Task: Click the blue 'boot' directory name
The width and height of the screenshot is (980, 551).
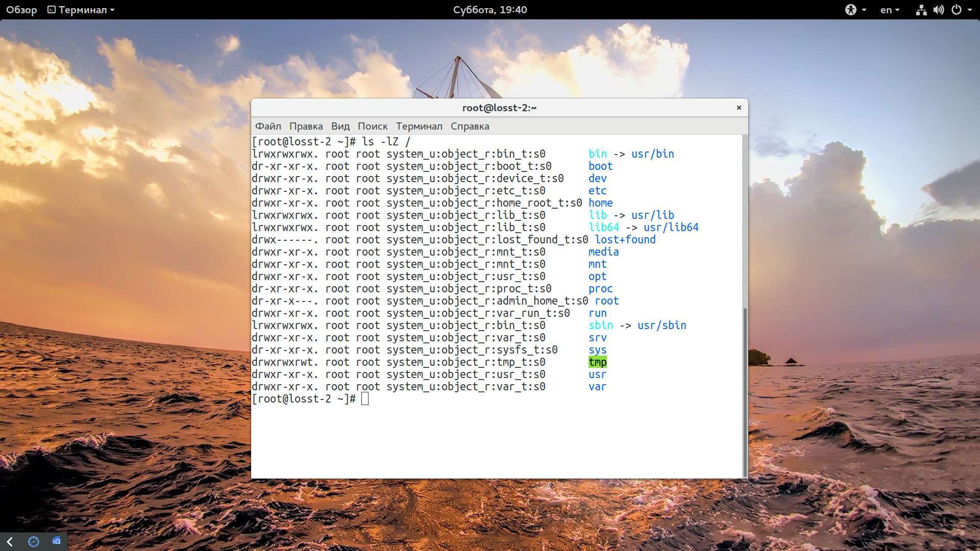Action: pos(601,166)
